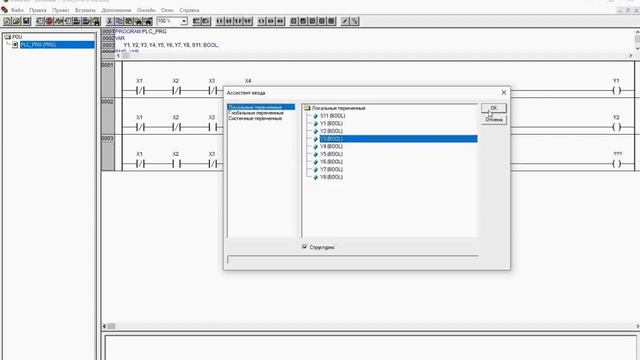The image size is (640, 360).
Task: Insert a negated parallel contact via toolbar icon
Action: click(x=248, y=21)
